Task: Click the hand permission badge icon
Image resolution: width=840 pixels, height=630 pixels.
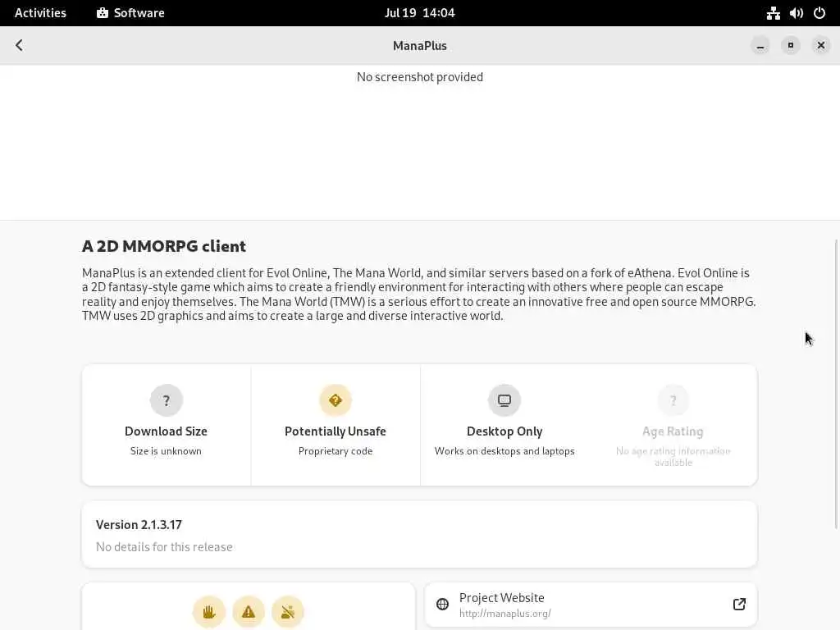Action: pos(209,612)
